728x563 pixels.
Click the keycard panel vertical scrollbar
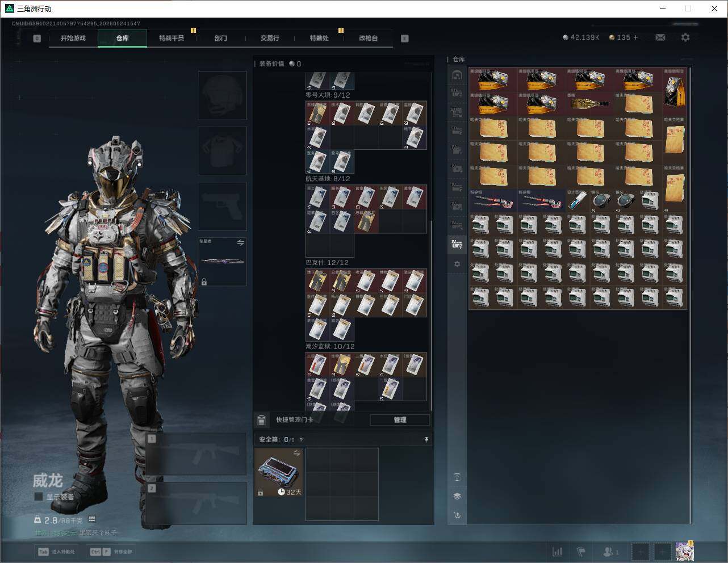coord(431,315)
